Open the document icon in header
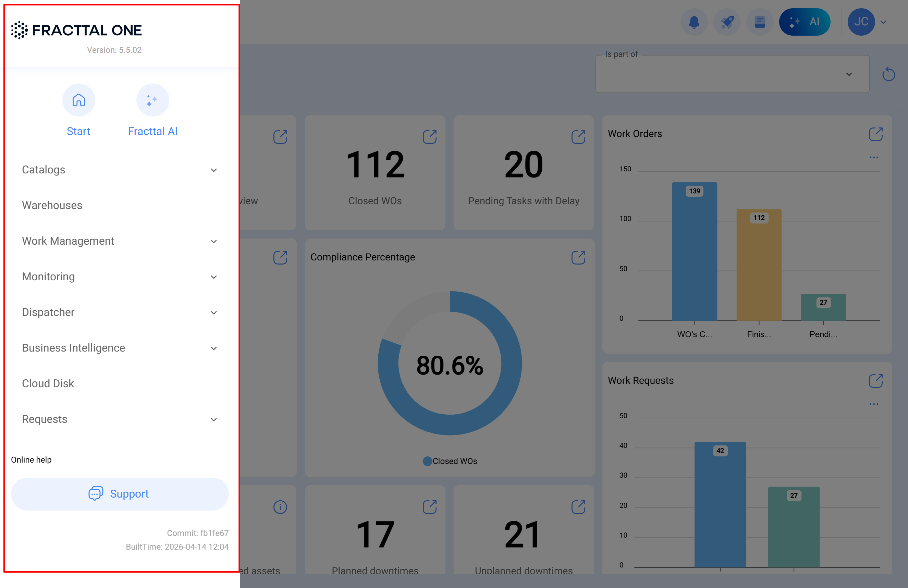The image size is (908, 588). [x=760, y=22]
